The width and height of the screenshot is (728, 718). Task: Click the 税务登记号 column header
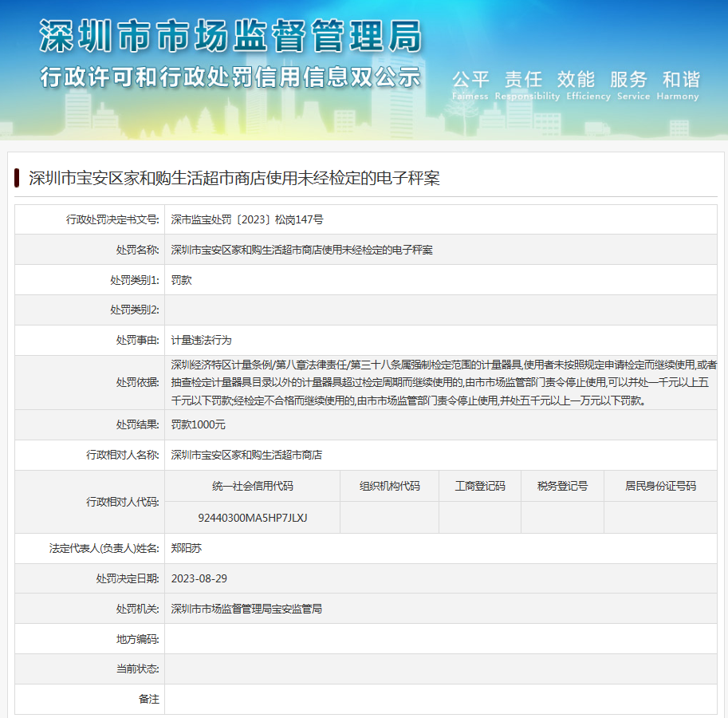coord(563,487)
